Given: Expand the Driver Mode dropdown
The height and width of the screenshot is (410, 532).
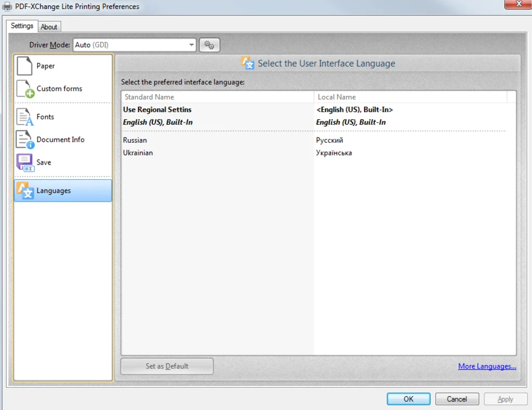Looking at the screenshot, I should pyautogui.click(x=191, y=45).
